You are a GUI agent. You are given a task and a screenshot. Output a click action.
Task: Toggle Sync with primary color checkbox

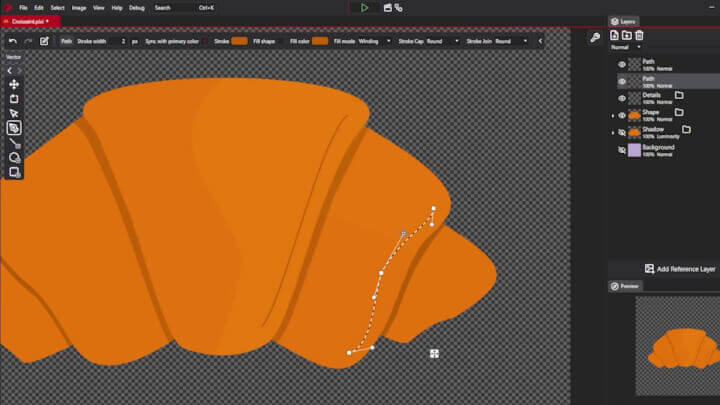205,41
